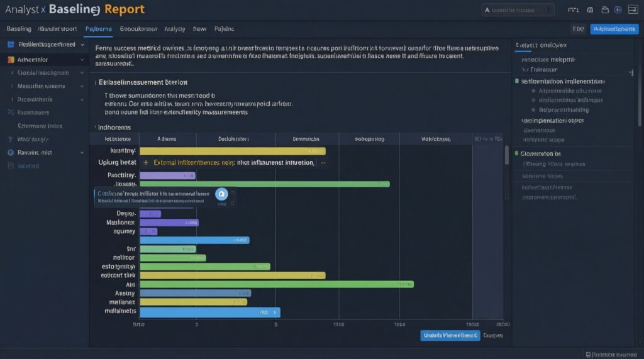Toggle the first green square marker in right panel
Image resolution: width=644 pixels, height=359 pixels.
point(517,82)
